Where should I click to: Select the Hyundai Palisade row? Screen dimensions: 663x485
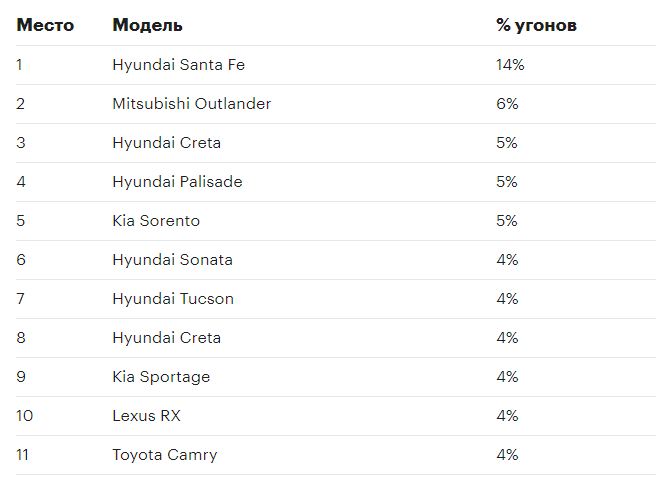point(336,182)
